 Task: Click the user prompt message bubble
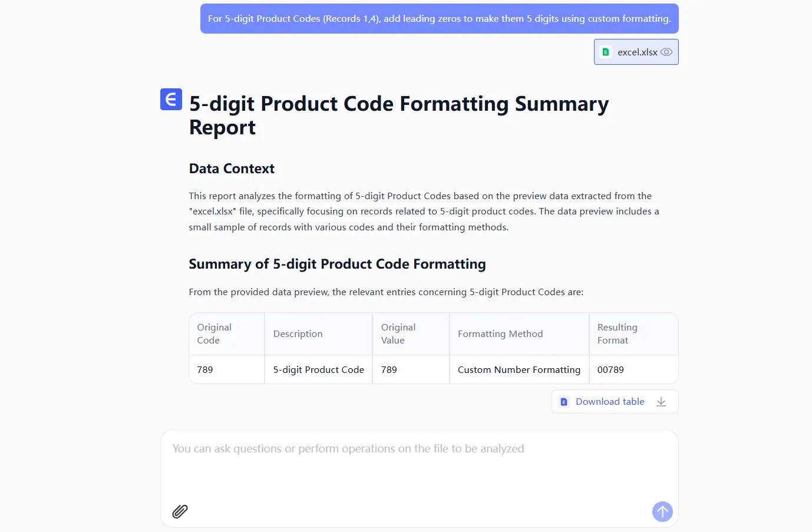click(x=439, y=19)
